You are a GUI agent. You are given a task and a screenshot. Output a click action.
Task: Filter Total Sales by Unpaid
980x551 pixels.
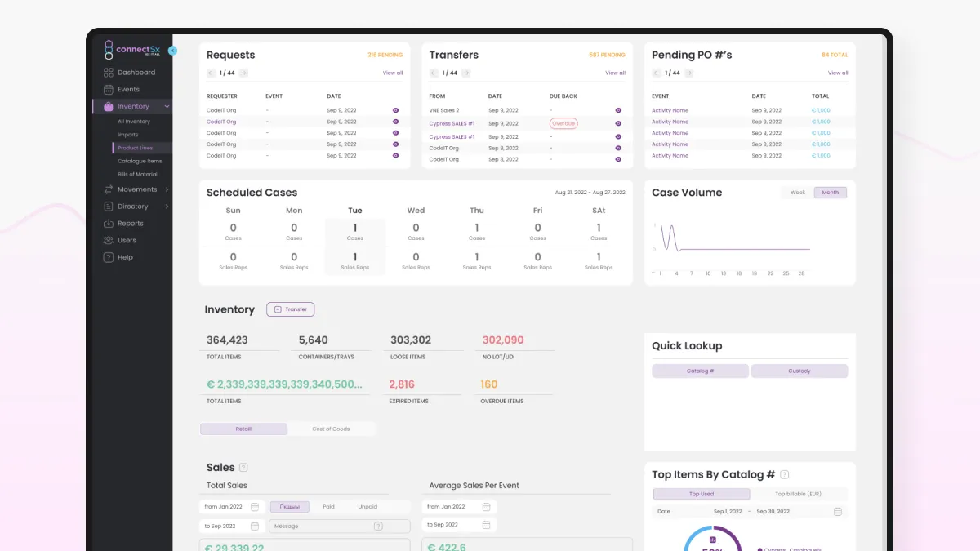[x=367, y=507]
